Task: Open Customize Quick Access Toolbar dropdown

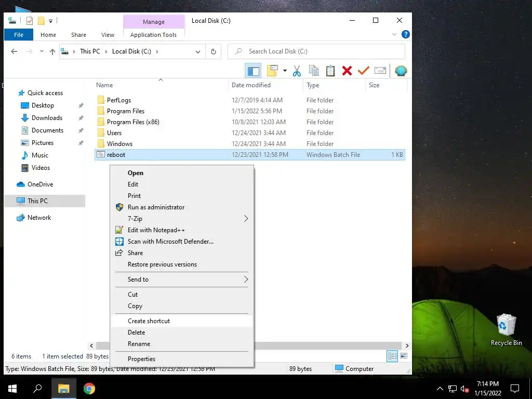Action: click(50, 21)
